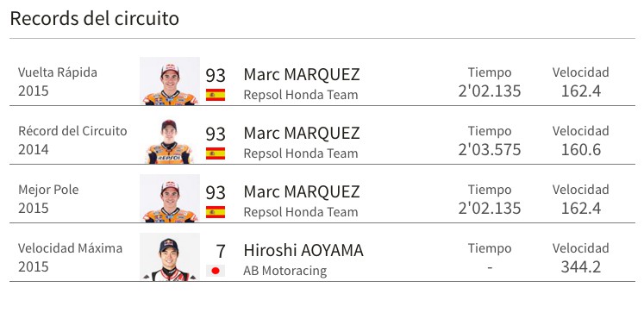Click Spanish flag icon in Mejor Pole row
The image size is (644, 319).
216,212
